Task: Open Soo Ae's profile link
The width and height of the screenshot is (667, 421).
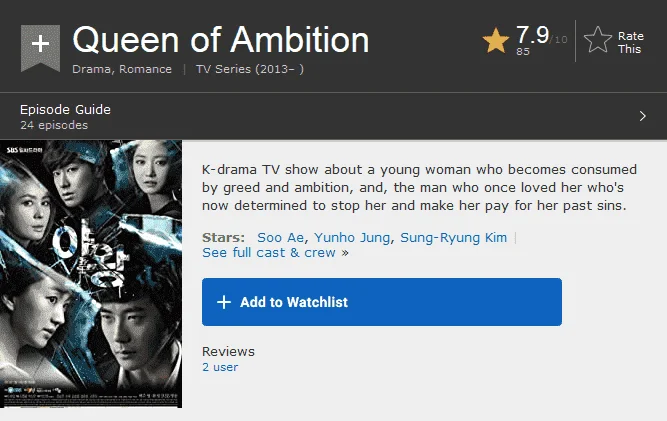Action: point(280,237)
